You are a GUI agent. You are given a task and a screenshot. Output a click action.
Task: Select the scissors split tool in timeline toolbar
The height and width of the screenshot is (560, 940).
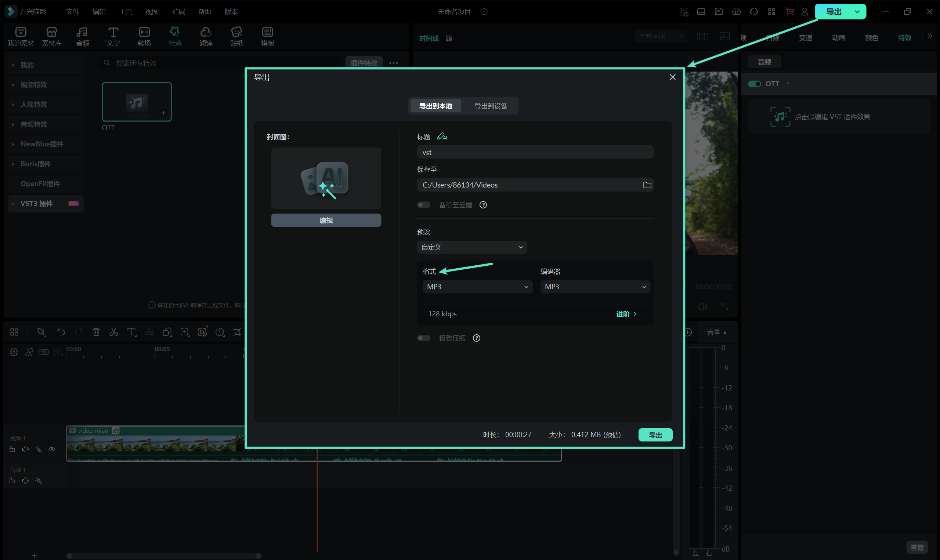(x=113, y=332)
